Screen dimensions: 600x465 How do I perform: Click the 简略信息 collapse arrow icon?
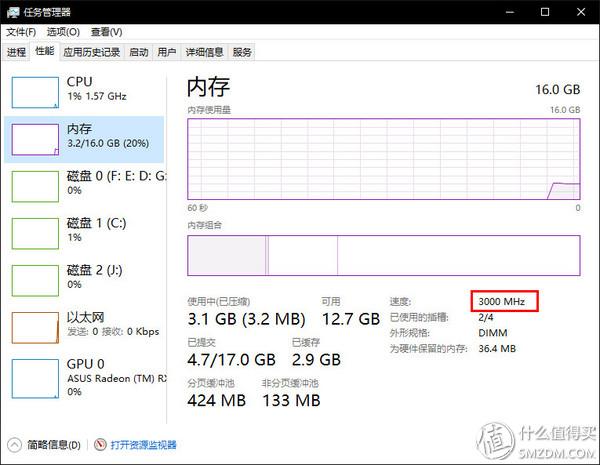tap(14, 445)
